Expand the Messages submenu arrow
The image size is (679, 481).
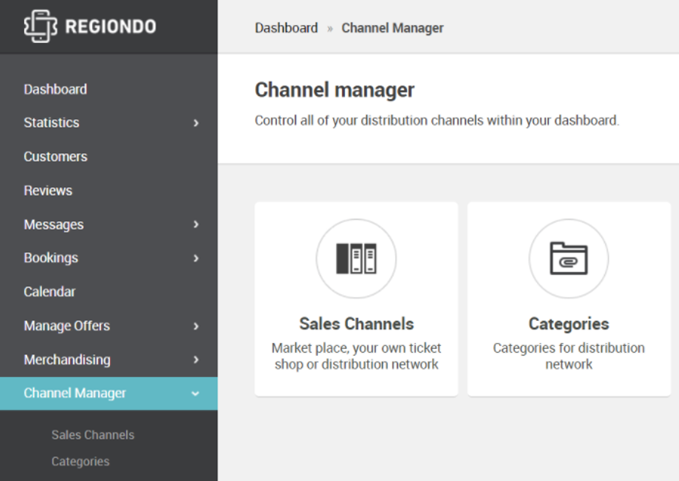[196, 224]
